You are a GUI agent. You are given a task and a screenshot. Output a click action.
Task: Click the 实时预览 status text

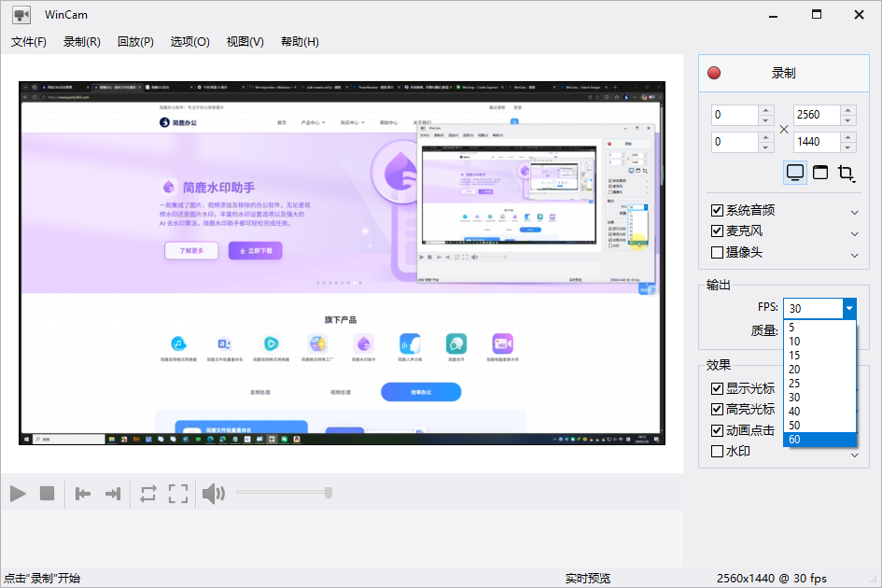click(x=588, y=579)
